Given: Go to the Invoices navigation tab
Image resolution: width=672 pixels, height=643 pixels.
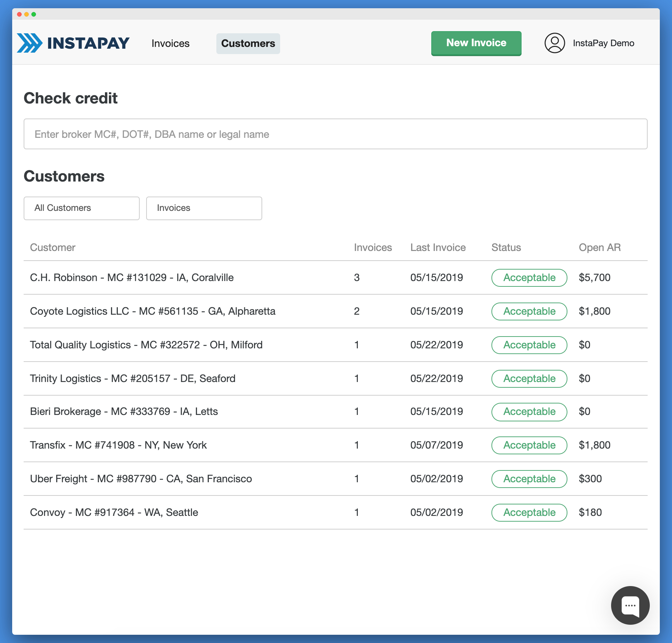Looking at the screenshot, I should point(171,44).
